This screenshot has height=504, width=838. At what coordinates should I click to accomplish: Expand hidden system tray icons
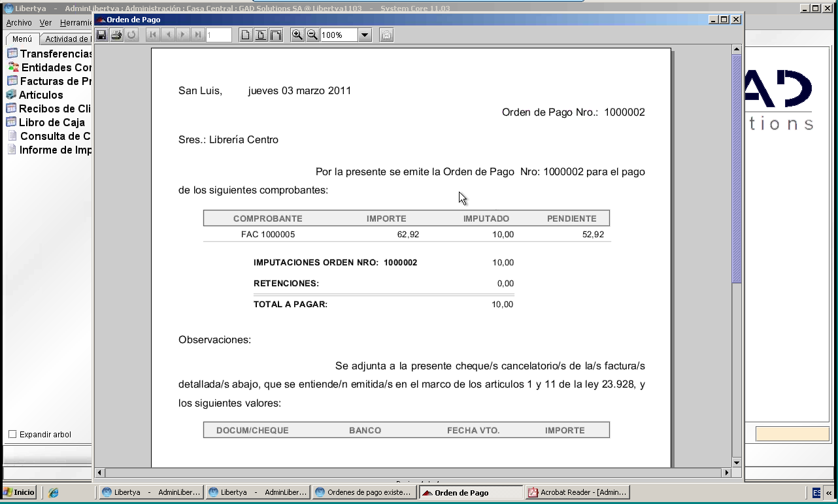click(830, 493)
